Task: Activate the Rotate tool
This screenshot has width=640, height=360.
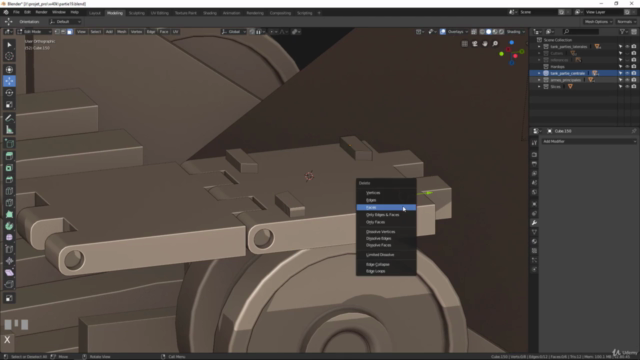Action: click(x=9, y=93)
